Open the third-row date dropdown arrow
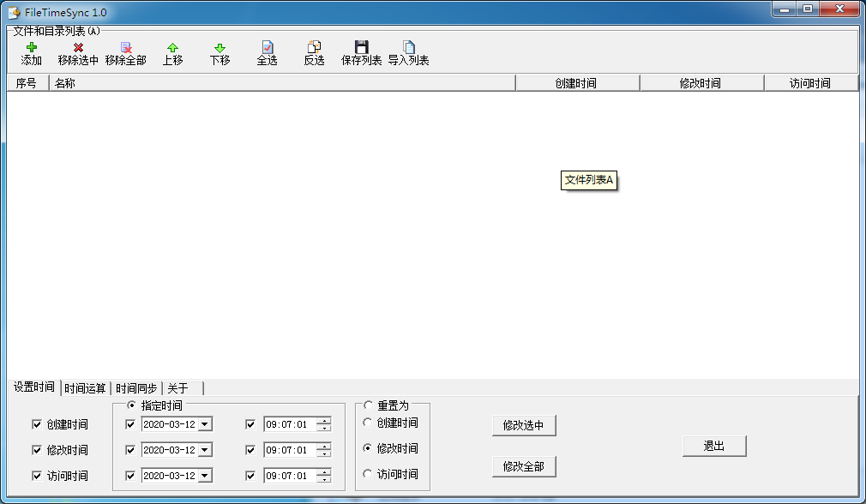The image size is (866, 504). (x=205, y=476)
